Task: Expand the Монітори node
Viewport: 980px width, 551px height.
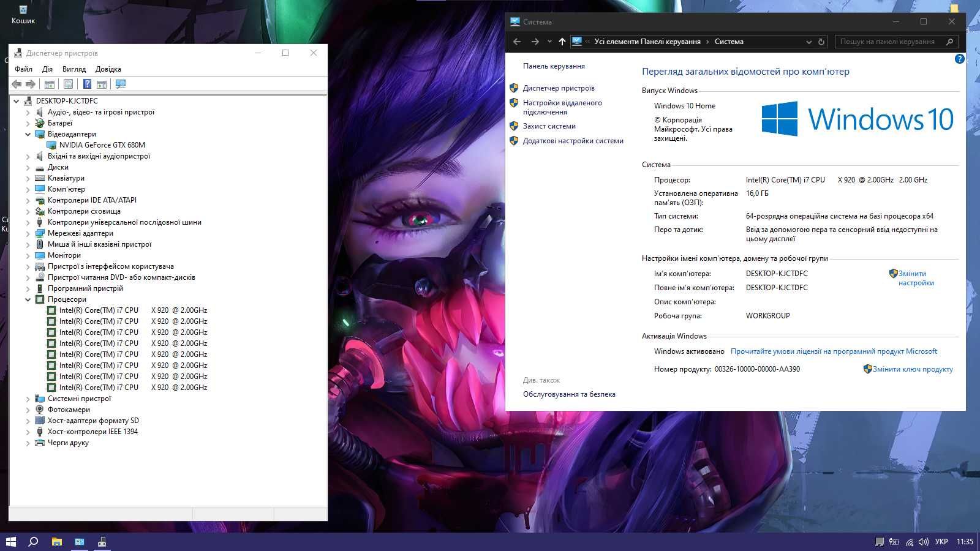Action: (28, 255)
